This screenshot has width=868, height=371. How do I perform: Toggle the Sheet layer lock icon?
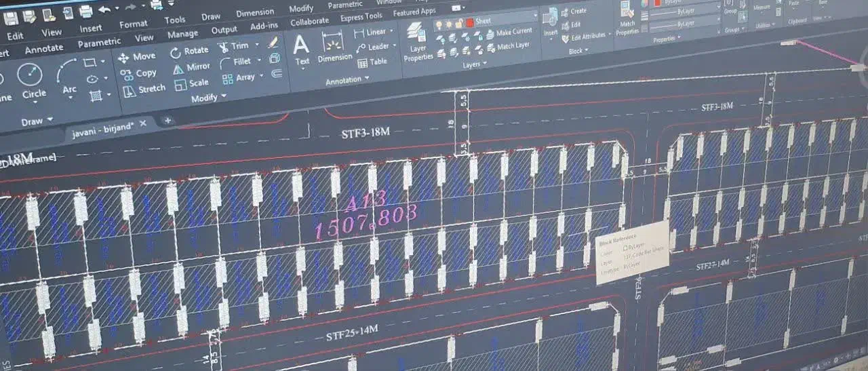459,23
